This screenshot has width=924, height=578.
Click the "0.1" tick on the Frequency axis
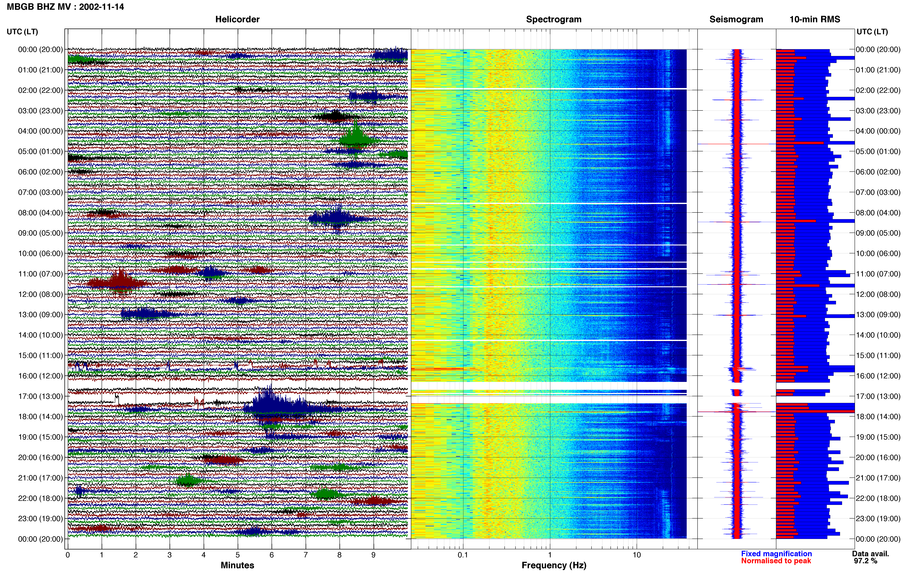[x=463, y=555]
